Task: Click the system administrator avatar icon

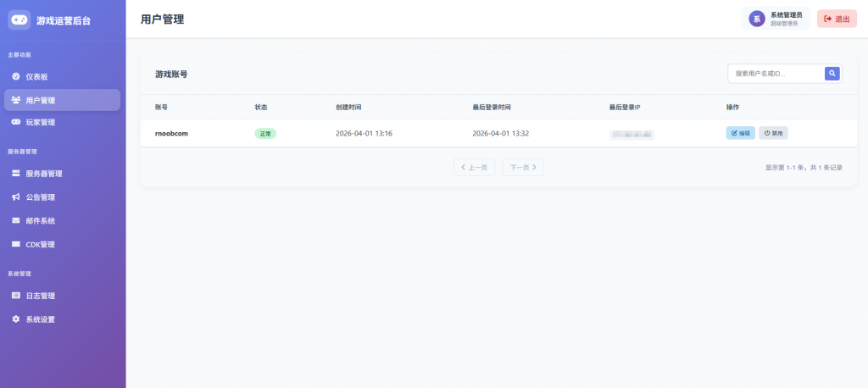Action: pos(756,19)
